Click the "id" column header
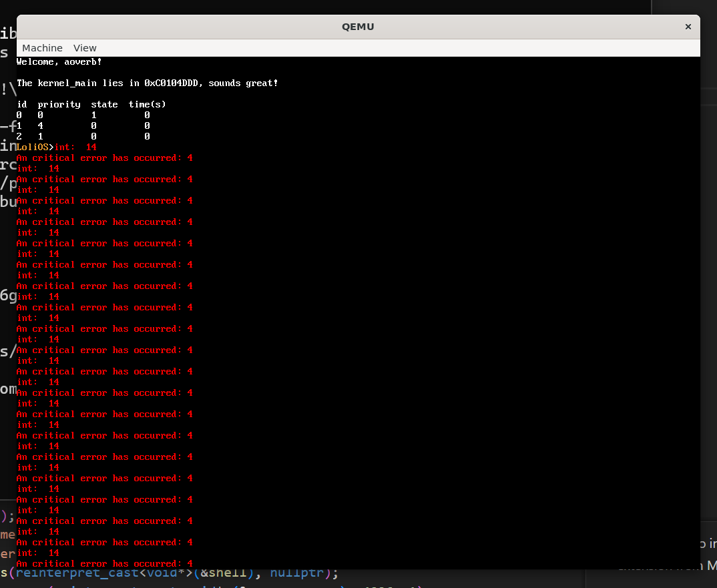 (x=21, y=105)
